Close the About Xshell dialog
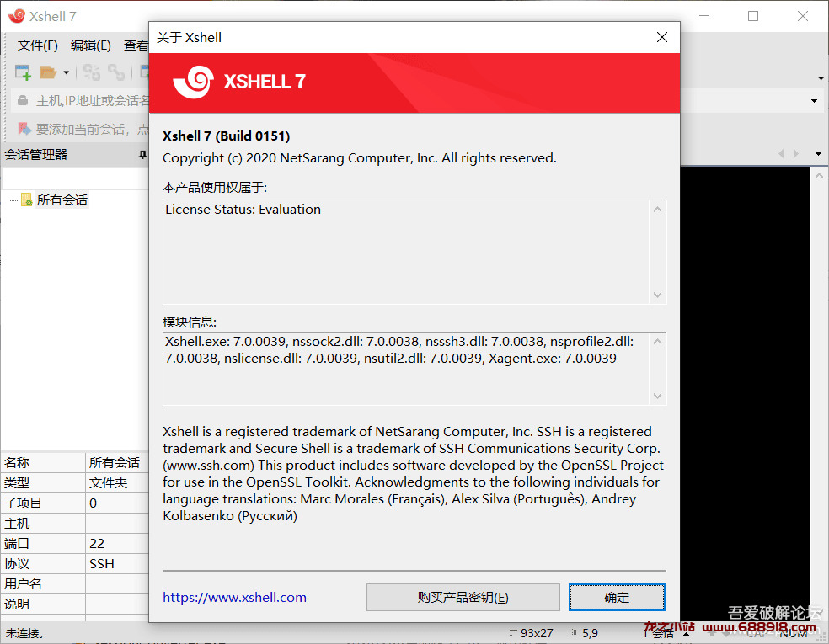Screen dimensions: 829x644 point(662,38)
